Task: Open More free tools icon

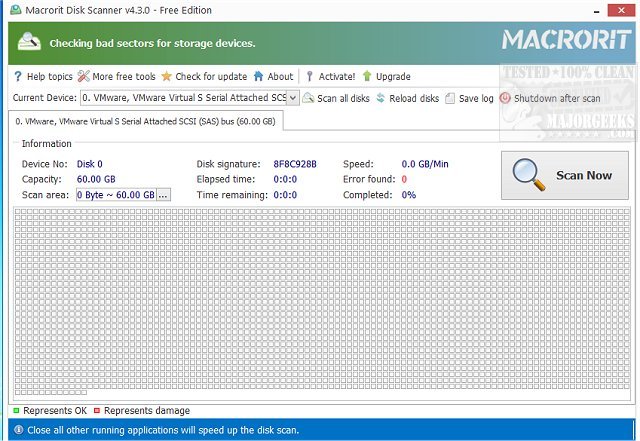Action: pos(84,76)
